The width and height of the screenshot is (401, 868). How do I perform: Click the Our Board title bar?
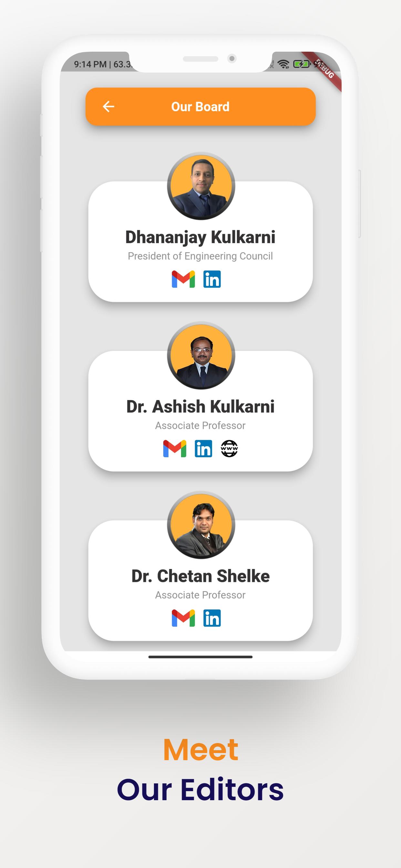coord(200,107)
